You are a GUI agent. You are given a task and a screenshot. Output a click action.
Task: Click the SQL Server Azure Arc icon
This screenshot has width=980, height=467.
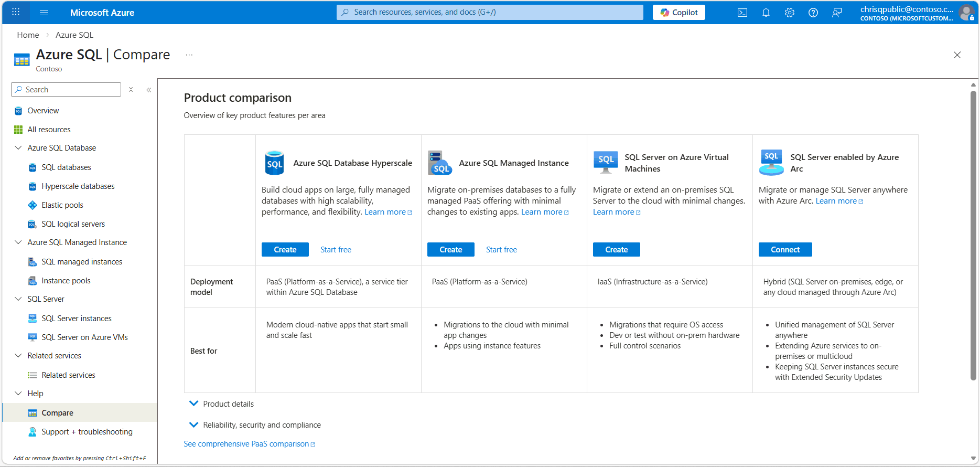pos(771,163)
